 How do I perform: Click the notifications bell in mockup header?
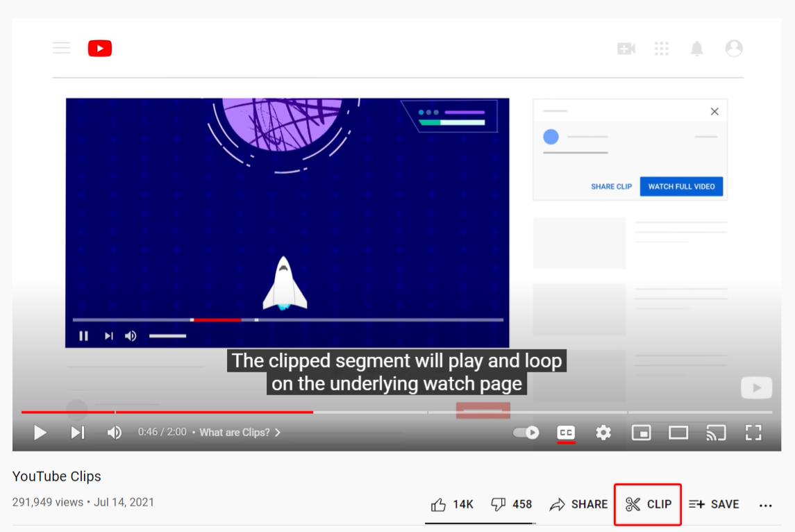pos(697,49)
